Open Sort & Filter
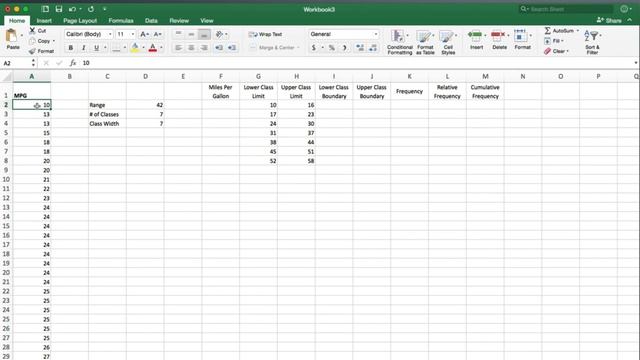Image resolution: width=640 pixels, height=360 pixels. 592,42
